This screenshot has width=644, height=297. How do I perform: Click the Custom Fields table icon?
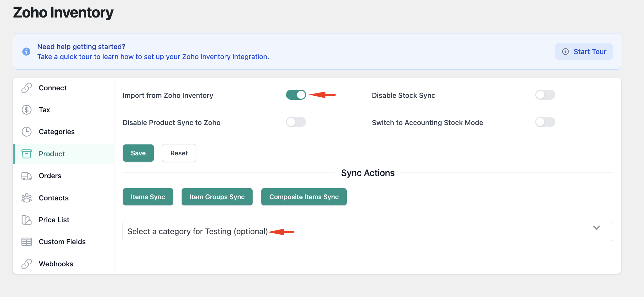[27, 242]
